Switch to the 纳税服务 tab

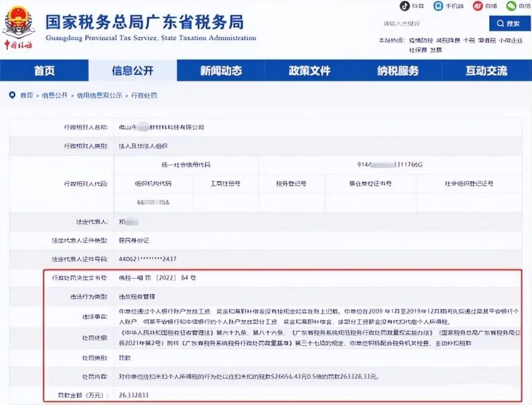(399, 70)
